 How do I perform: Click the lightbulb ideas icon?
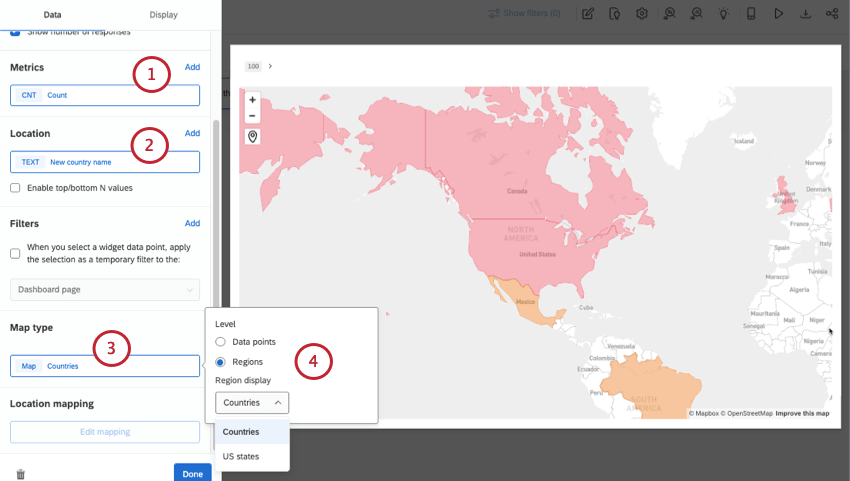point(724,14)
